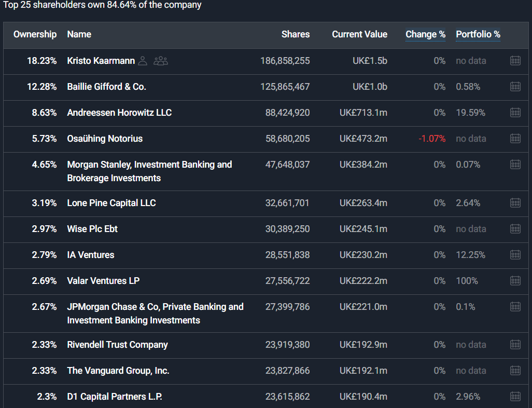Select JPMorgan Chase & Co shareholder name
The height and width of the screenshot is (408, 532).
tap(156, 314)
